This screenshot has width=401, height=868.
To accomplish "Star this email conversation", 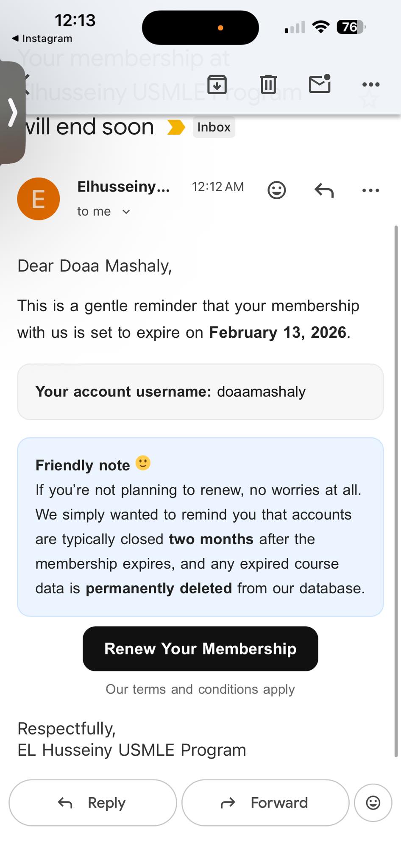I will [x=369, y=100].
